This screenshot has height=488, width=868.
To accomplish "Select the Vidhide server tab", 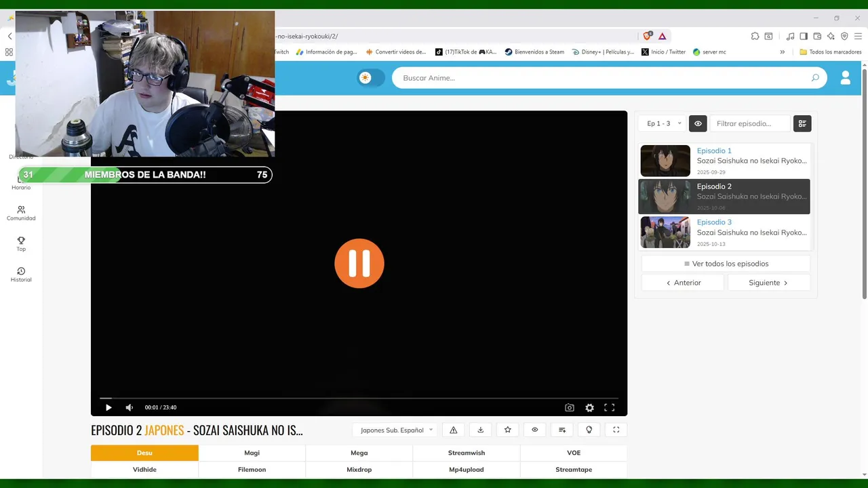I will point(144,469).
